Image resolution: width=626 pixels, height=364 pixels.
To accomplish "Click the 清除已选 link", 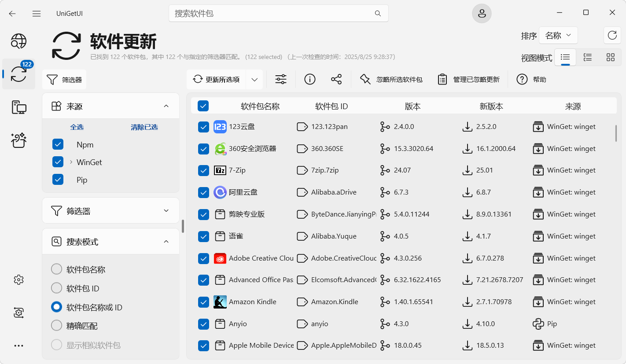I will 144,127.
